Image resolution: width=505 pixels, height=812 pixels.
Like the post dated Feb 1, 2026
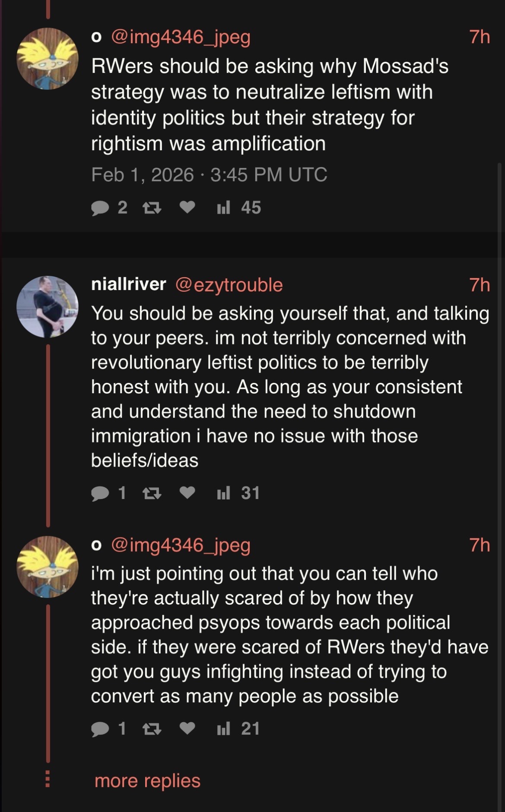click(187, 208)
